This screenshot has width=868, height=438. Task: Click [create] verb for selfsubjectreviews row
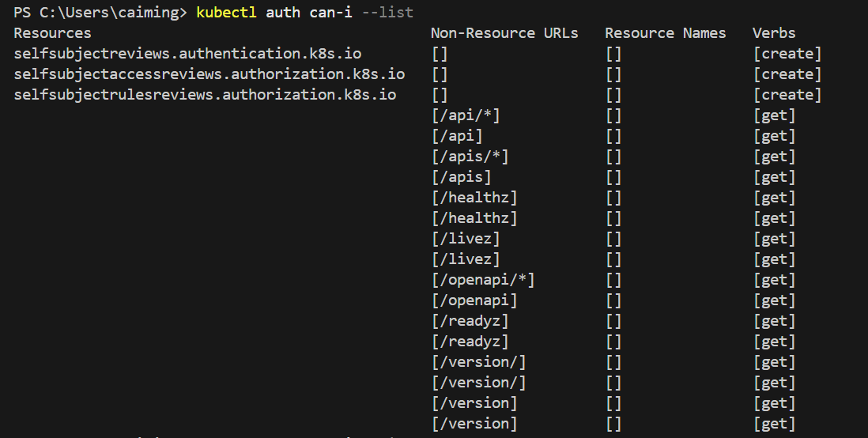point(787,54)
